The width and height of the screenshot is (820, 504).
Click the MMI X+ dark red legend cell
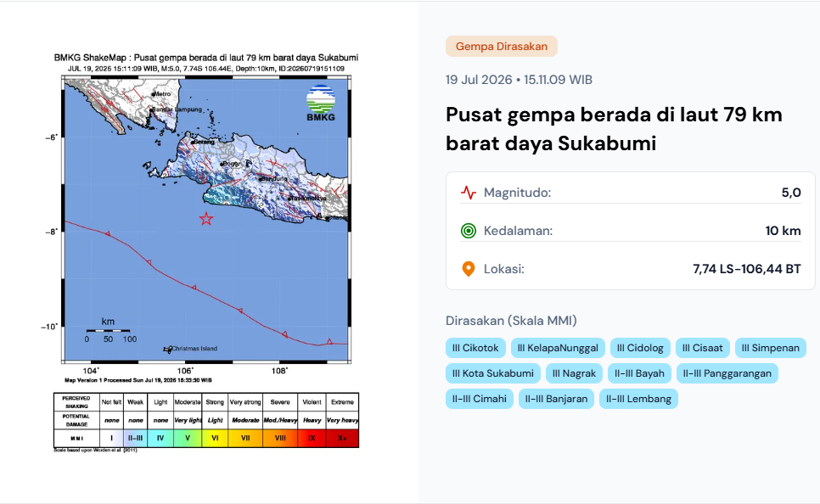[342, 438]
